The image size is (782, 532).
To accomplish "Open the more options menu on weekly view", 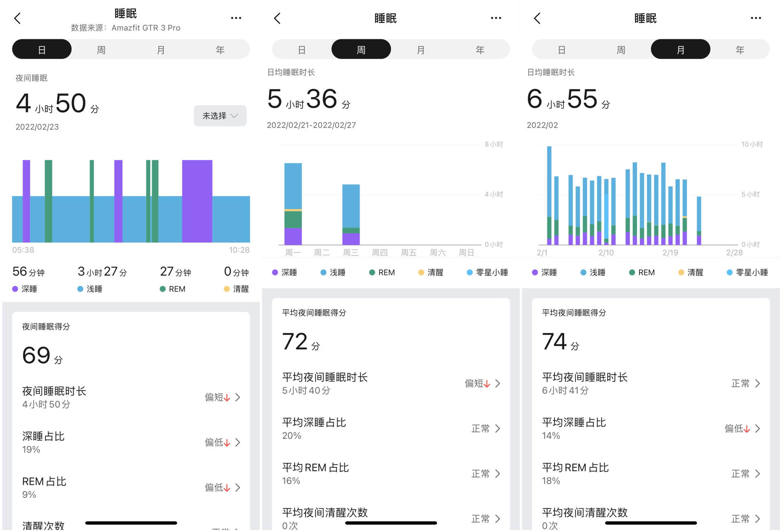I will pyautogui.click(x=496, y=18).
